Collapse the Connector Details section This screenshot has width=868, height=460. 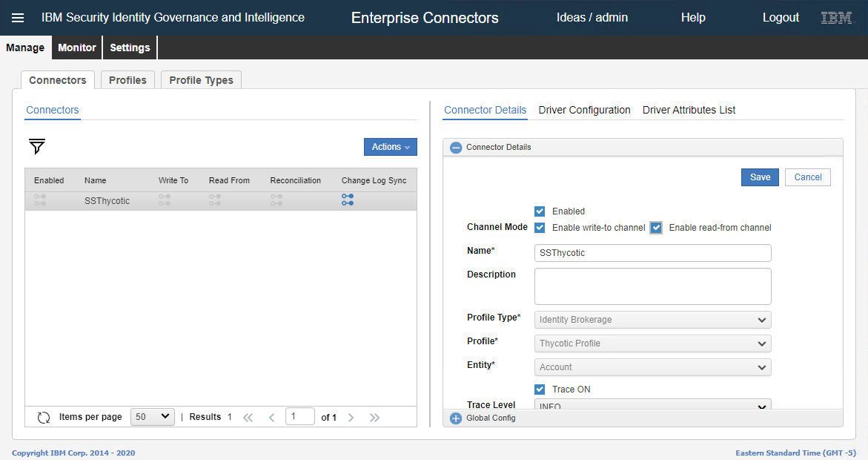[456, 148]
